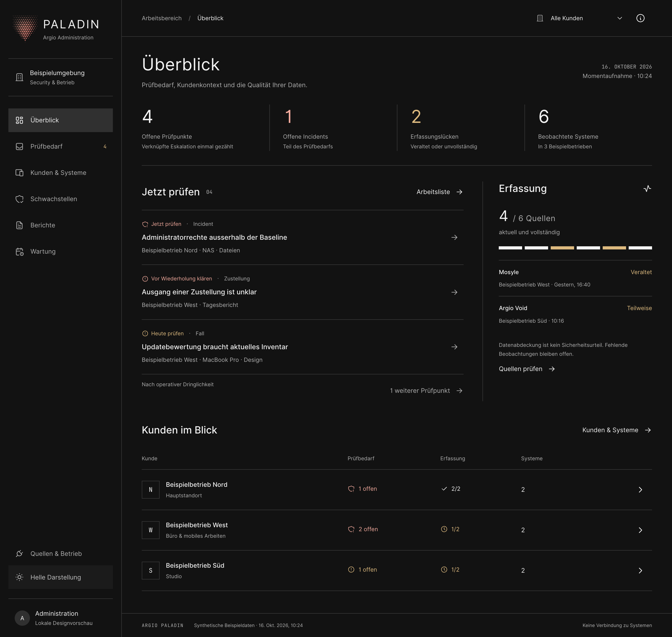Select Überblick in the sidebar
This screenshot has width=672, height=637.
pos(60,120)
